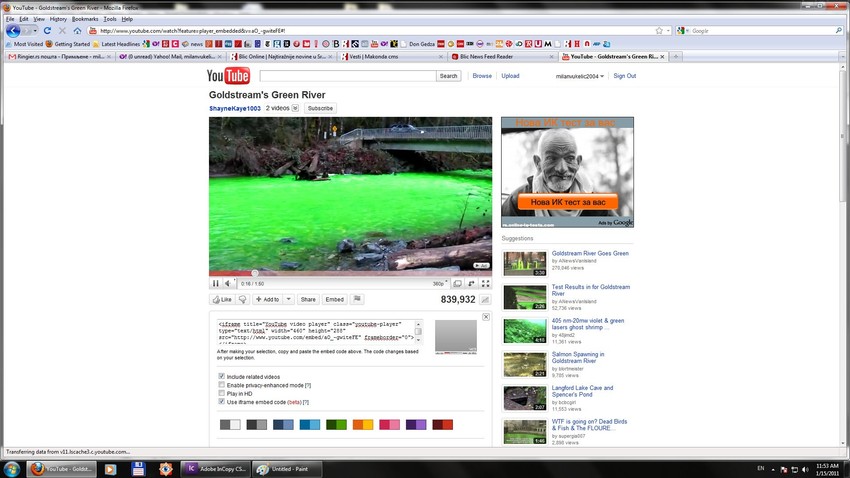The height and width of the screenshot is (478, 850).
Task: Enter fullscreen mode in the video player
Action: pos(484,284)
